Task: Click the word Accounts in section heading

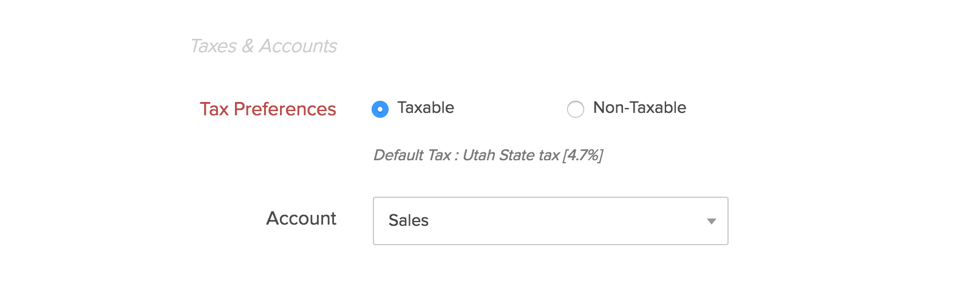Action: 298,46
